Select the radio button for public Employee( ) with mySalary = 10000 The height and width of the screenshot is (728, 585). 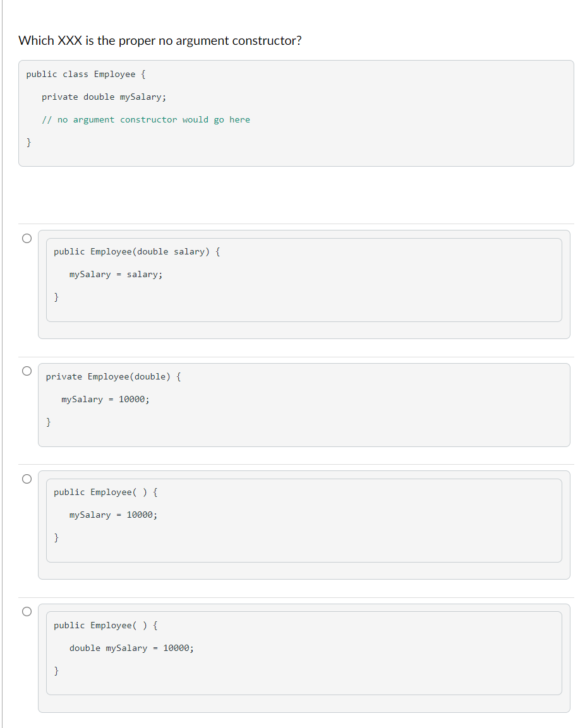click(27, 479)
